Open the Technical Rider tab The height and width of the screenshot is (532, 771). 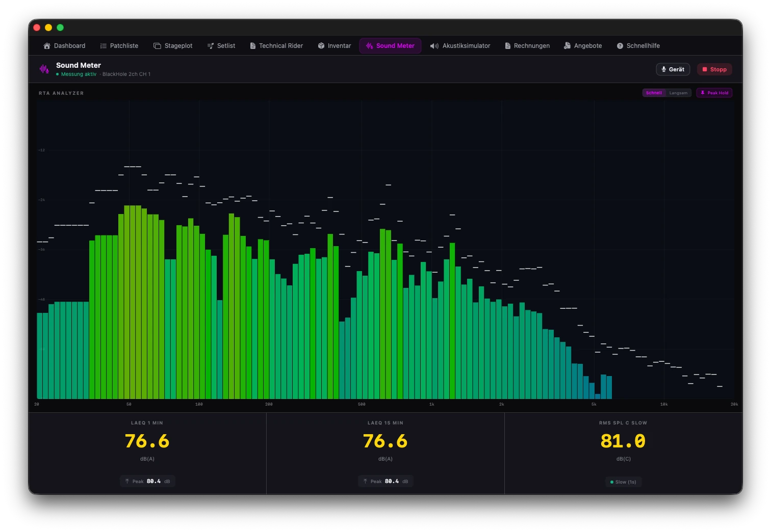(276, 46)
